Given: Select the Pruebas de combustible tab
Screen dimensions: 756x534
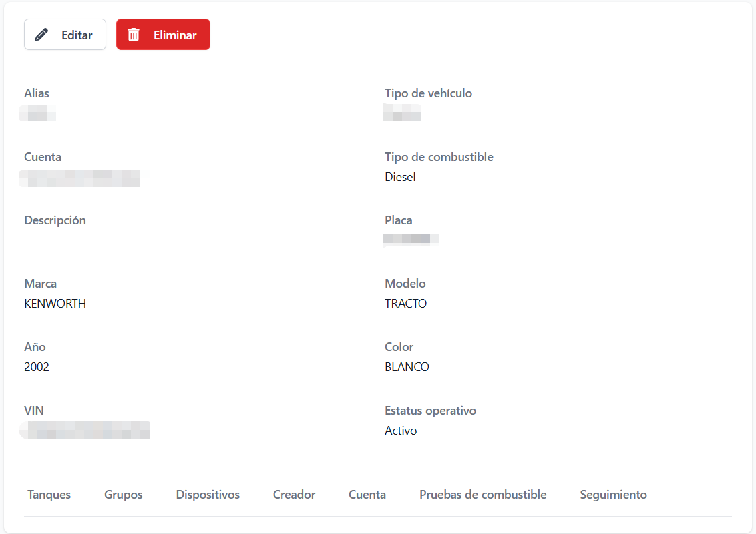Looking at the screenshot, I should click(483, 494).
